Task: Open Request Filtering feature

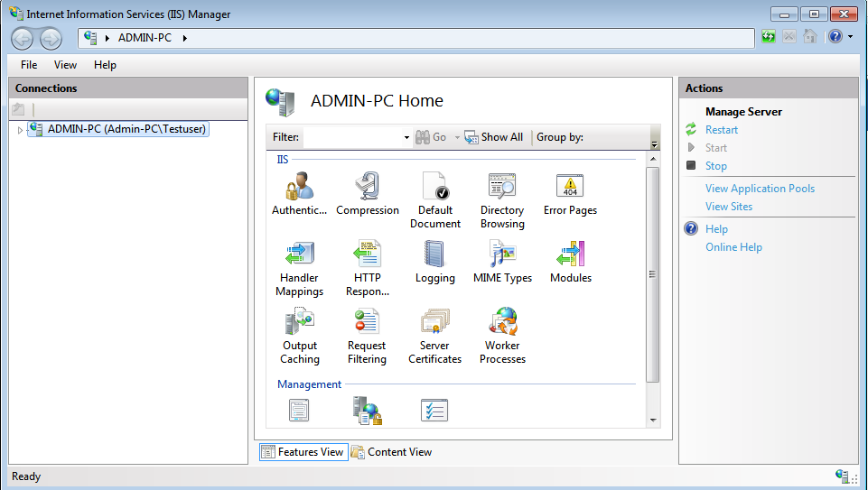Action: tap(367, 337)
